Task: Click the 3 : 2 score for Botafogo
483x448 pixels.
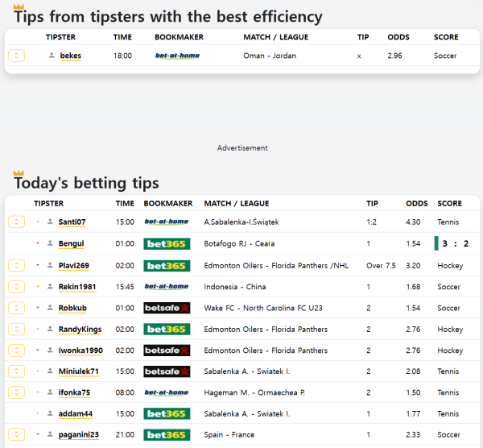Action: click(x=455, y=243)
